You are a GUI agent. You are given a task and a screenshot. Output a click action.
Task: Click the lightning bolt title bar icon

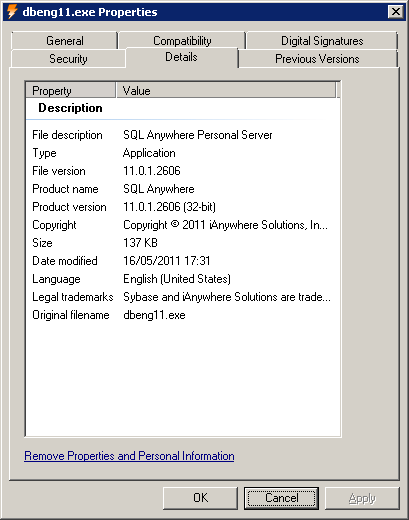coord(12,12)
